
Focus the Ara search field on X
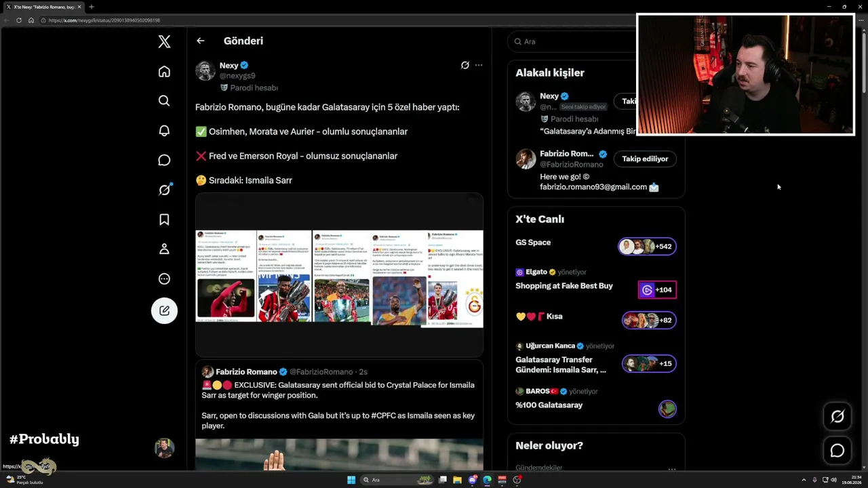[x=573, y=41]
